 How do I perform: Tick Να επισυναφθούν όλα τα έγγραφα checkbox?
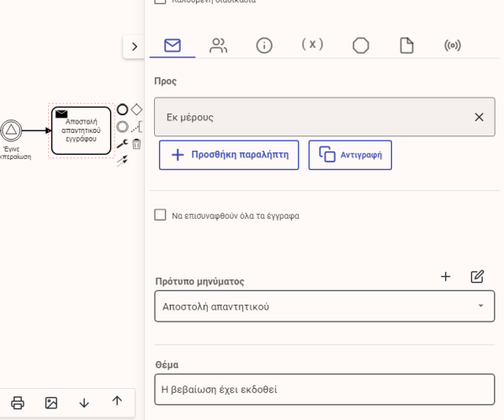(160, 215)
